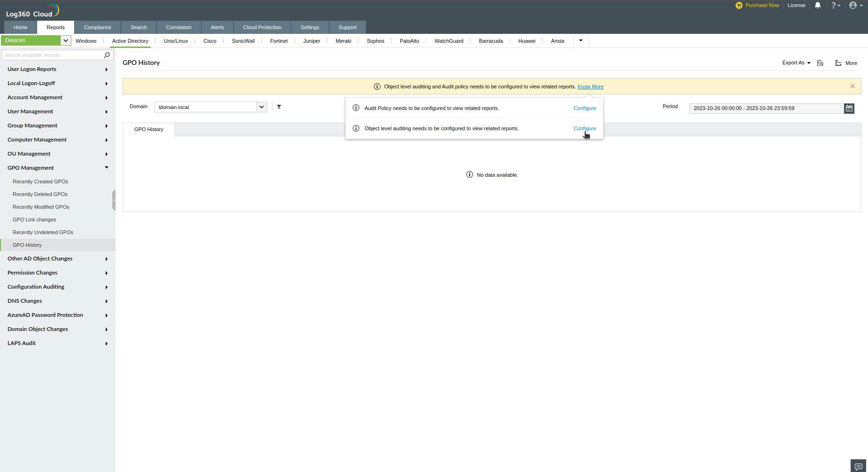
Task: Click the filter funnel icon beside Domain
Action: point(279,107)
